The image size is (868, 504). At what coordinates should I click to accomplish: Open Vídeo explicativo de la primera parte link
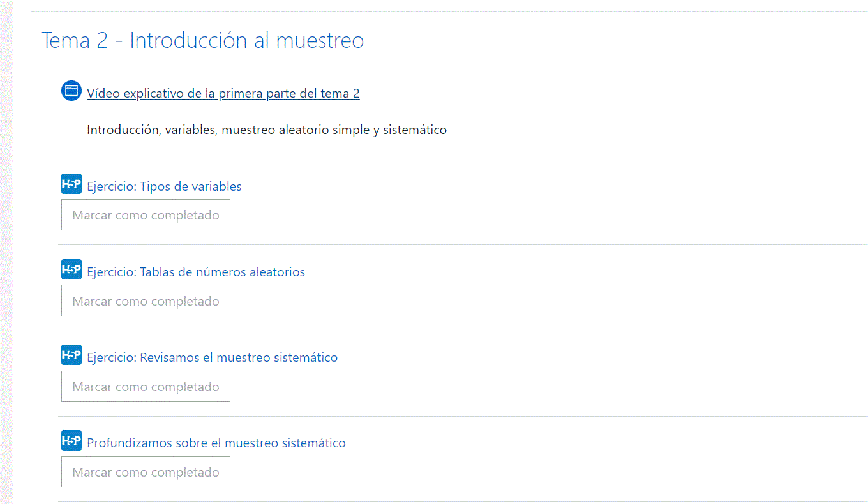point(223,94)
